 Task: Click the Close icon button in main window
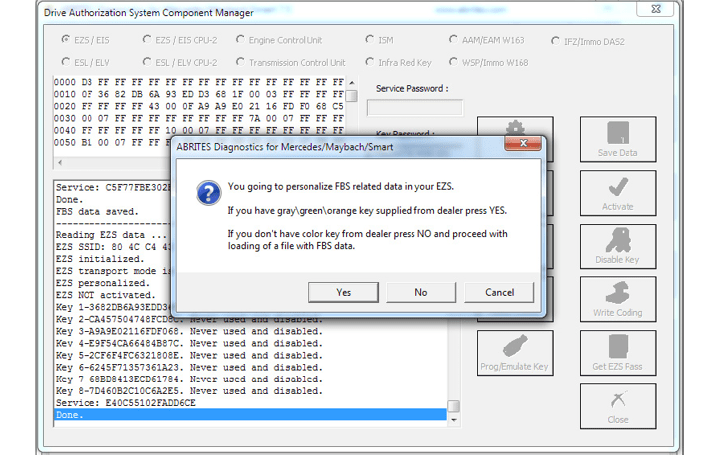coord(617,407)
